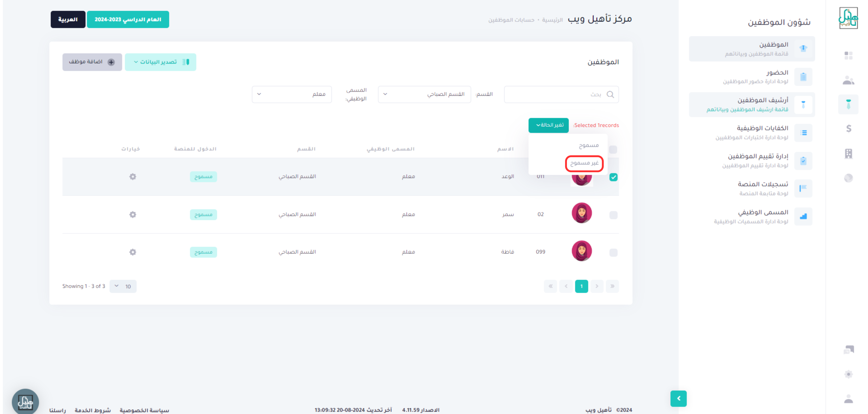Click the left single-chevron pagination button

click(566, 286)
